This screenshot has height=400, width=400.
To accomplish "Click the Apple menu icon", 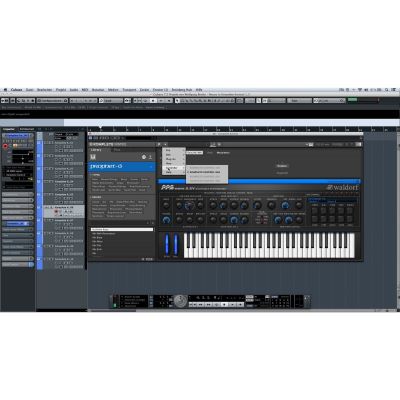I will [5, 90].
